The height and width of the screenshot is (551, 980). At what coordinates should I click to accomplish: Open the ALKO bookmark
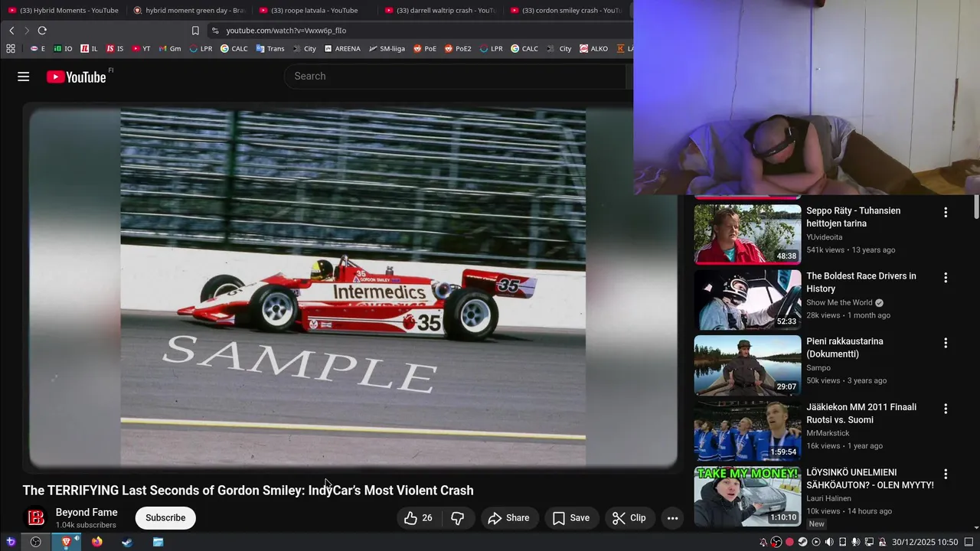point(594,48)
